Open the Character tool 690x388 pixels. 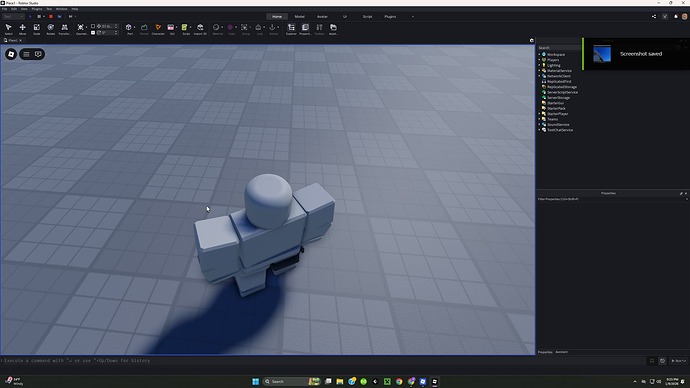[x=158, y=29]
